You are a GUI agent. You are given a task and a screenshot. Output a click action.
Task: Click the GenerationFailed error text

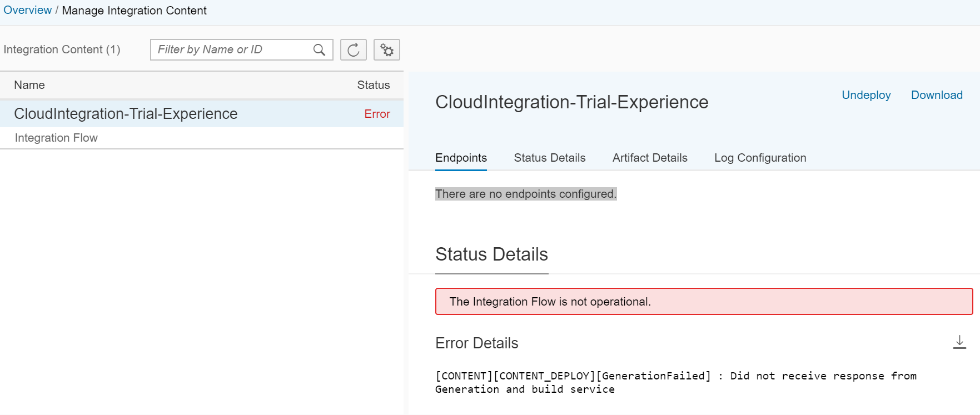676,382
